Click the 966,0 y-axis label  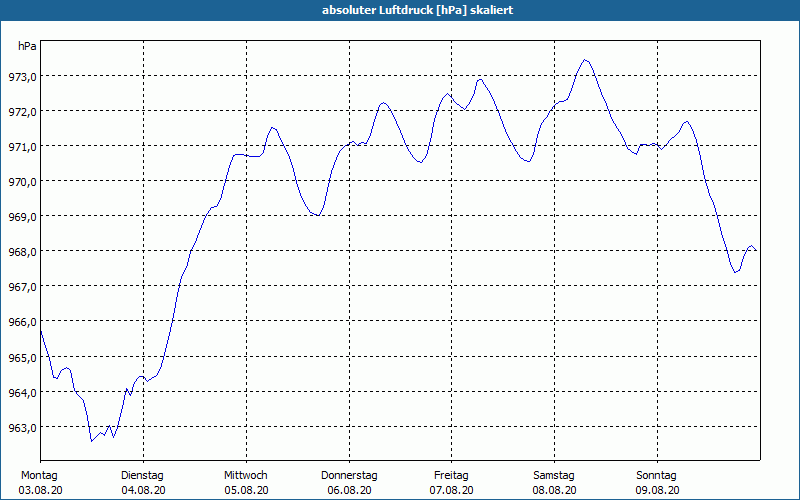tap(22, 322)
